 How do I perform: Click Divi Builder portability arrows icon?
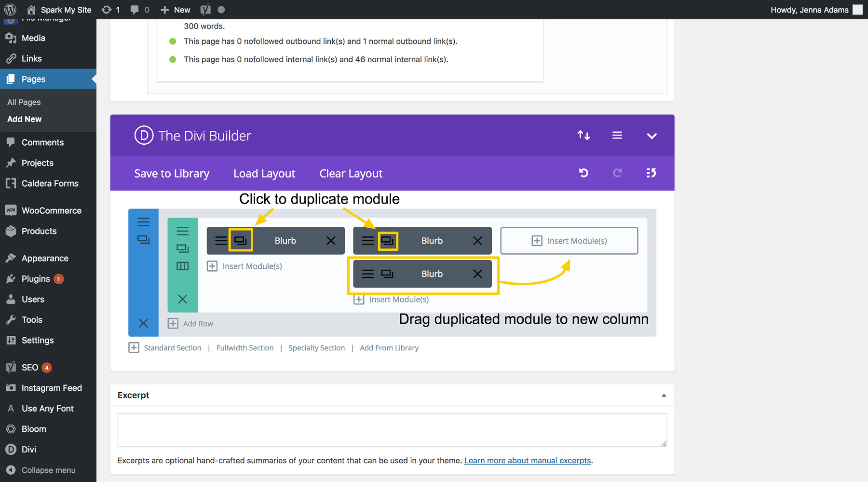point(583,136)
